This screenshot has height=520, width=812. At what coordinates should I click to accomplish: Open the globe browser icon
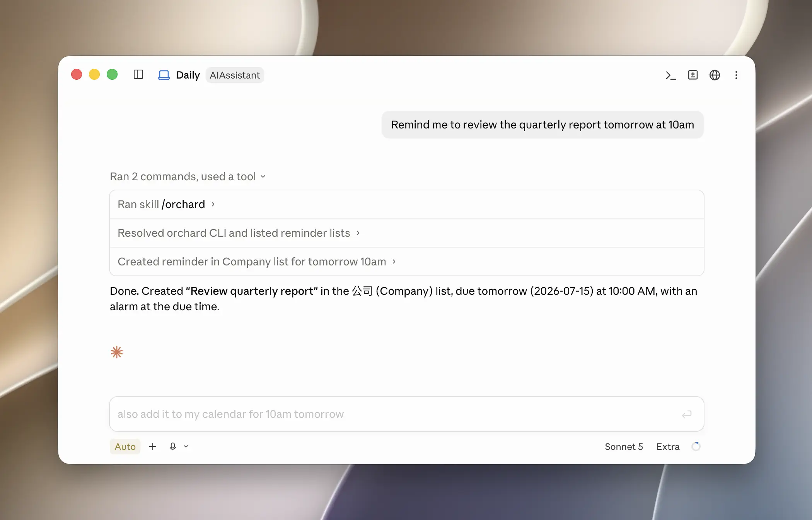[x=715, y=75]
